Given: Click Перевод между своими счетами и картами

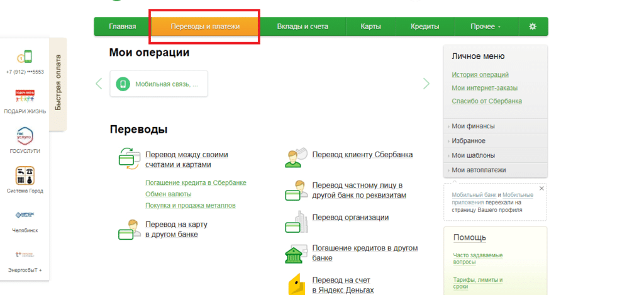Looking at the screenshot, I should pos(186,160).
